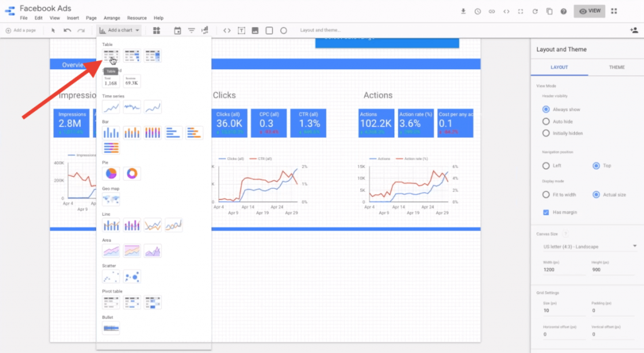644x353 pixels.
Task: Open the Arrange menu
Action: pos(112,18)
